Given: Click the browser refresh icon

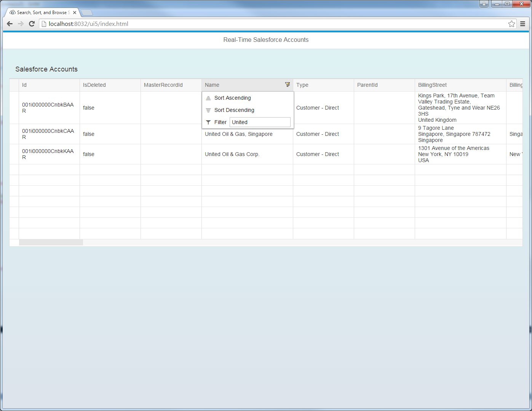Looking at the screenshot, I should pos(32,24).
